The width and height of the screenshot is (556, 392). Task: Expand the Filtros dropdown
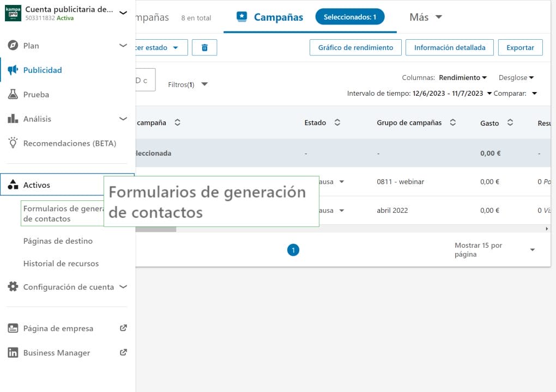pyautogui.click(x=188, y=84)
